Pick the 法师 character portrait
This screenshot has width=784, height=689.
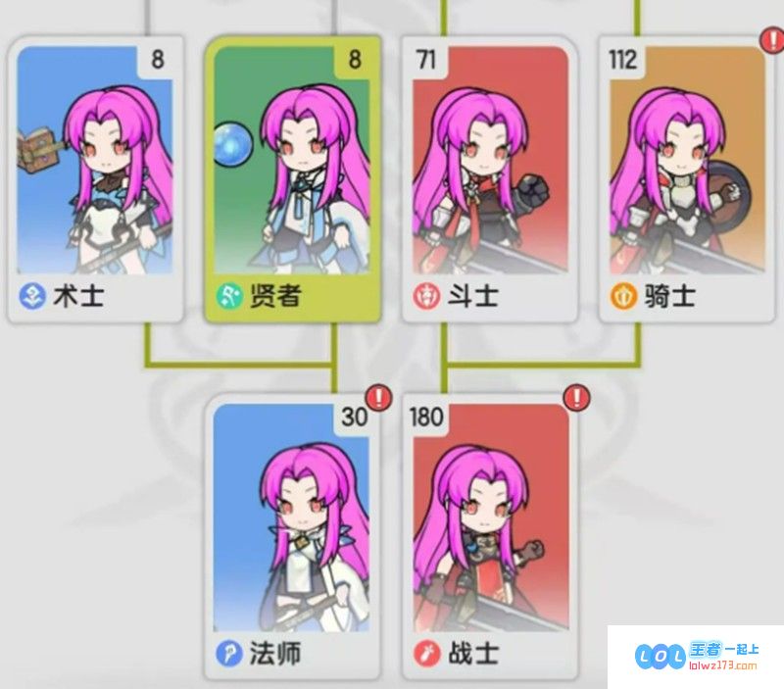[x=292, y=517]
